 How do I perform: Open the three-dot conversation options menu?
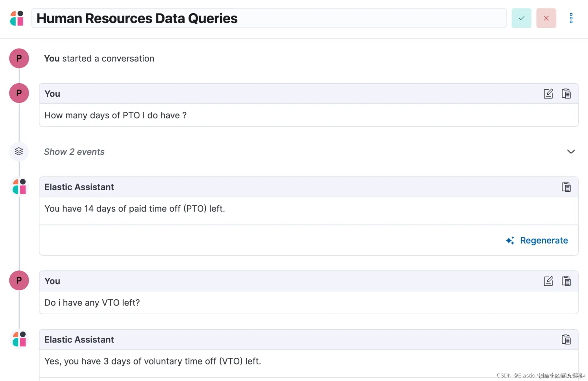click(571, 18)
